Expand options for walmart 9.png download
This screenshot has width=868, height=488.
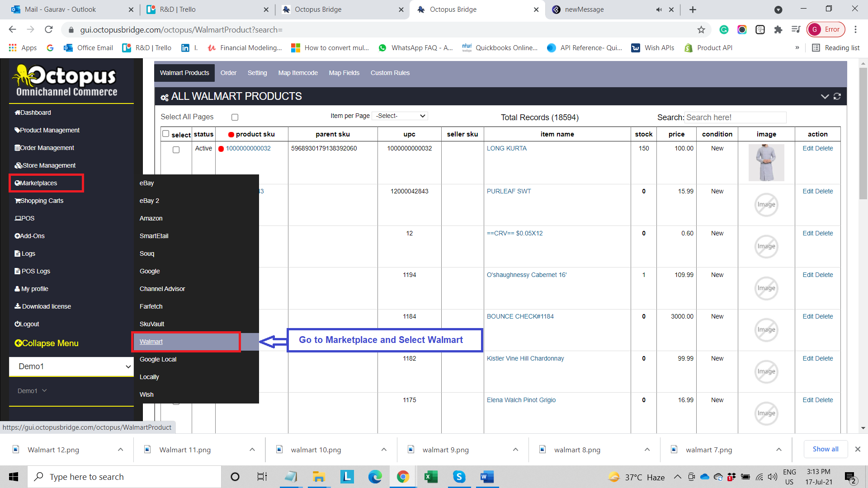pyautogui.click(x=515, y=450)
